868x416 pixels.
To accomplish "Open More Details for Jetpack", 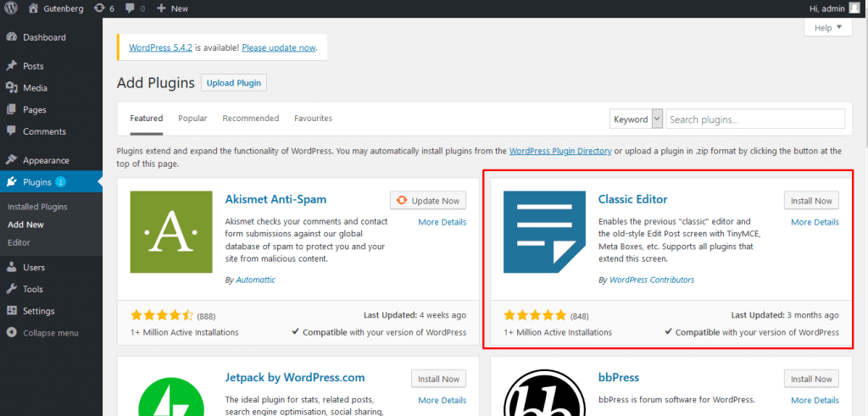I will [x=442, y=400].
